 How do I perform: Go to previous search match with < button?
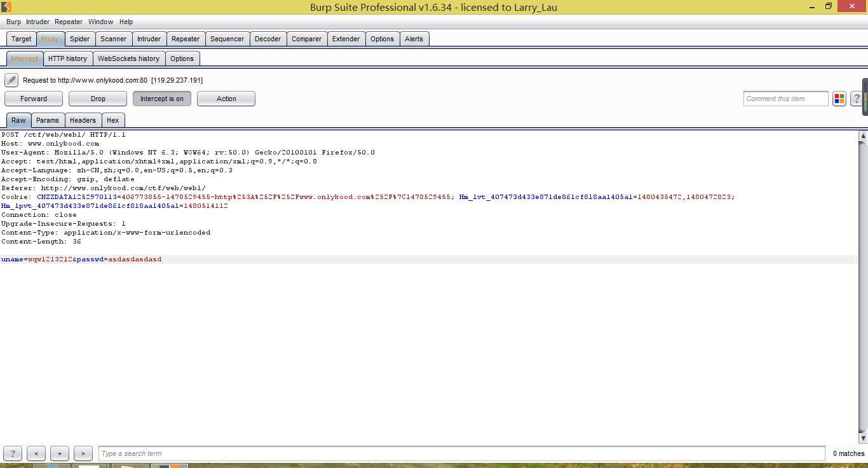click(x=36, y=453)
